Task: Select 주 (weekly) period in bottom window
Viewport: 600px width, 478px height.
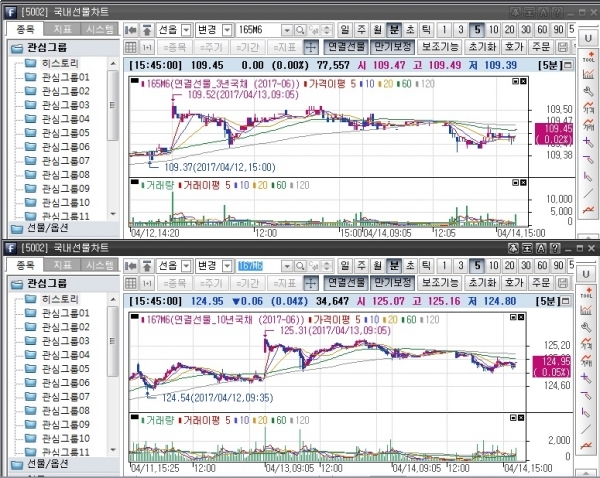Action: coord(361,266)
